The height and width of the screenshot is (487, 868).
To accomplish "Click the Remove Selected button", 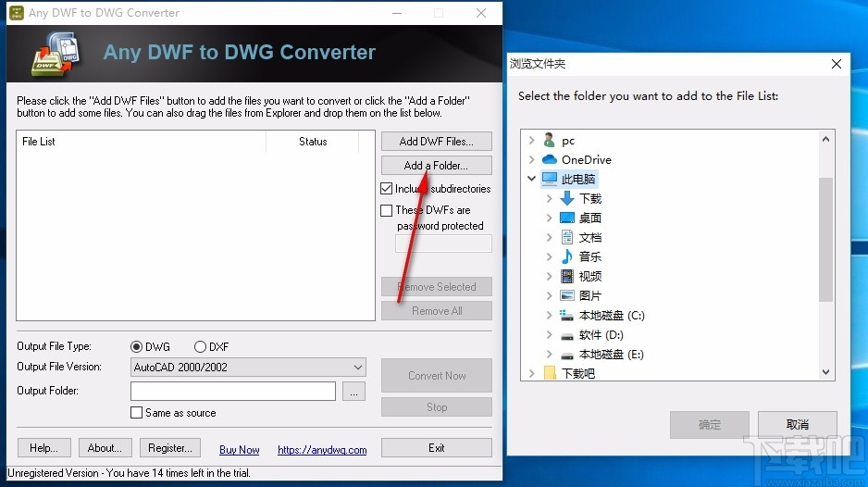I will pos(436,287).
